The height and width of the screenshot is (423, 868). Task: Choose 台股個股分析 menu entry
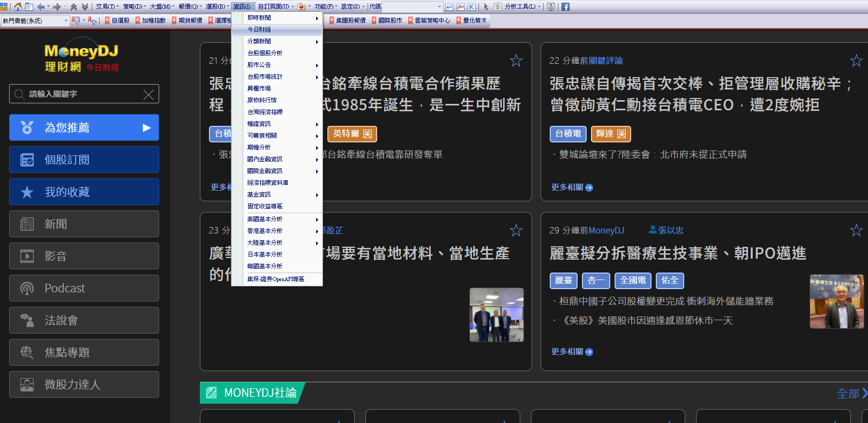coord(265,53)
